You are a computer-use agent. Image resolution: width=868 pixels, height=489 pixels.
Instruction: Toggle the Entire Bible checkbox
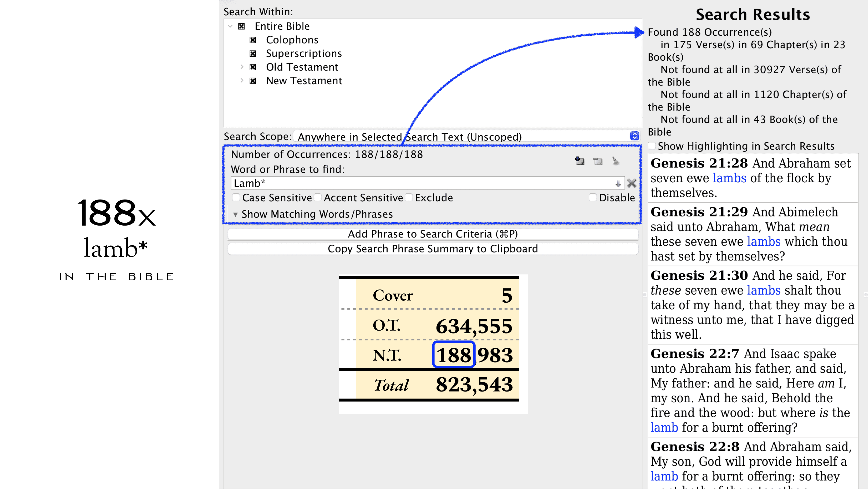coord(242,26)
